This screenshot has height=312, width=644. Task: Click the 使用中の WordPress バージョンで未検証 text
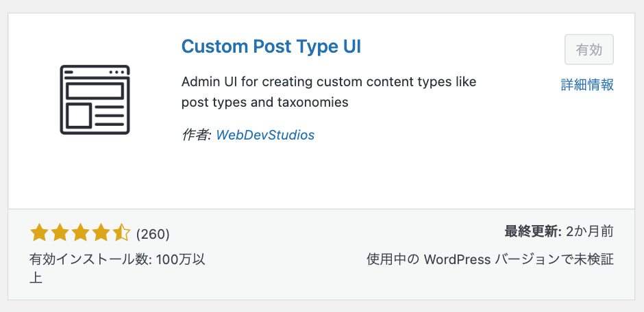coord(490,259)
